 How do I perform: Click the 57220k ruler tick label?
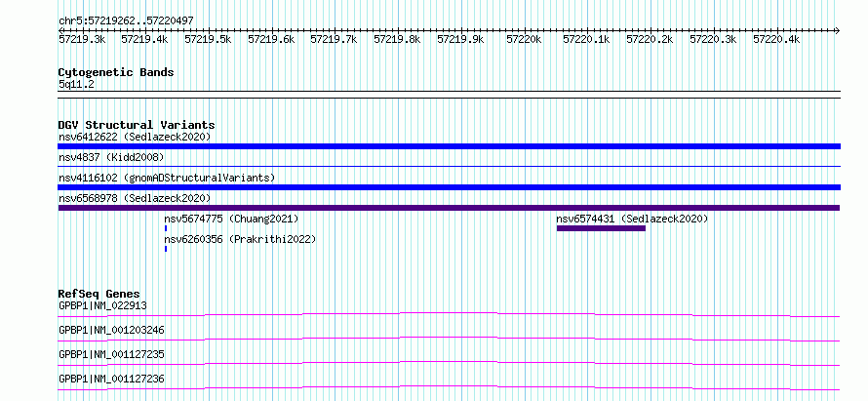(525, 39)
